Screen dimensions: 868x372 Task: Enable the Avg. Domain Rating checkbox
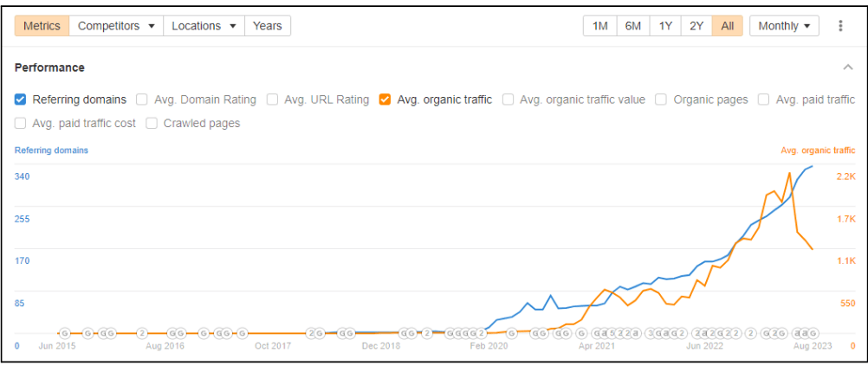pyautogui.click(x=143, y=99)
